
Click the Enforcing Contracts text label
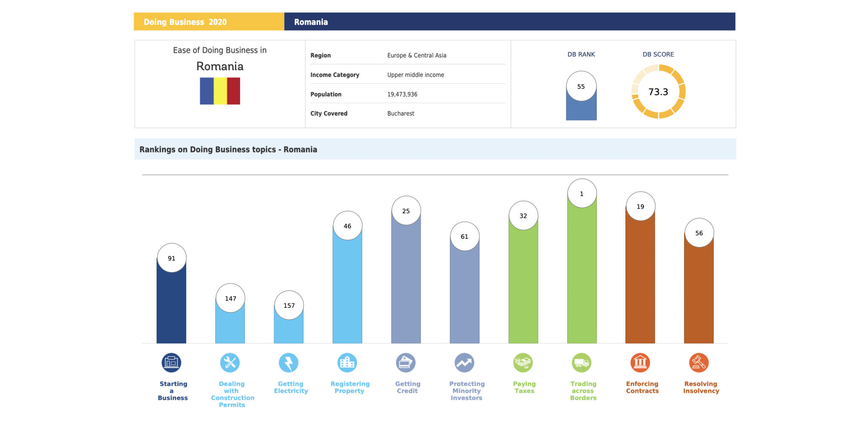coord(642,387)
